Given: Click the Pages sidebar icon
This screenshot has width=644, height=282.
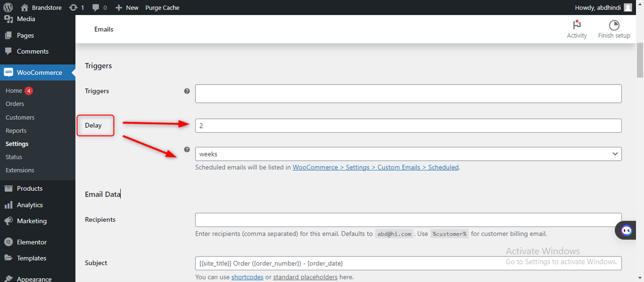Looking at the screenshot, I should (x=8, y=36).
